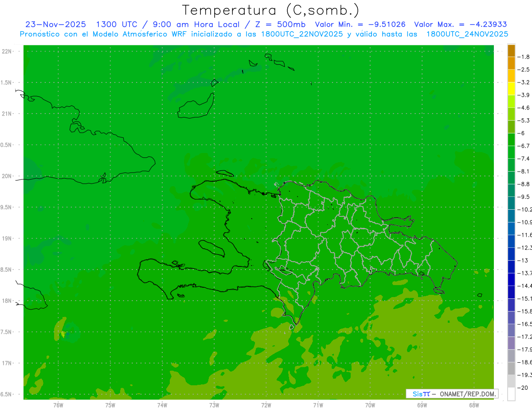The height and width of the screenshot is (411, 532).
Task: Click the '-9.5' colorbar value
Action: [x=524, y=197]
